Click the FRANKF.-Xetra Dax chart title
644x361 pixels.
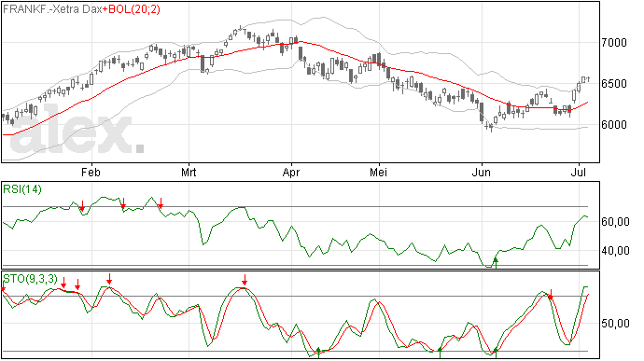tap(52, 9)
